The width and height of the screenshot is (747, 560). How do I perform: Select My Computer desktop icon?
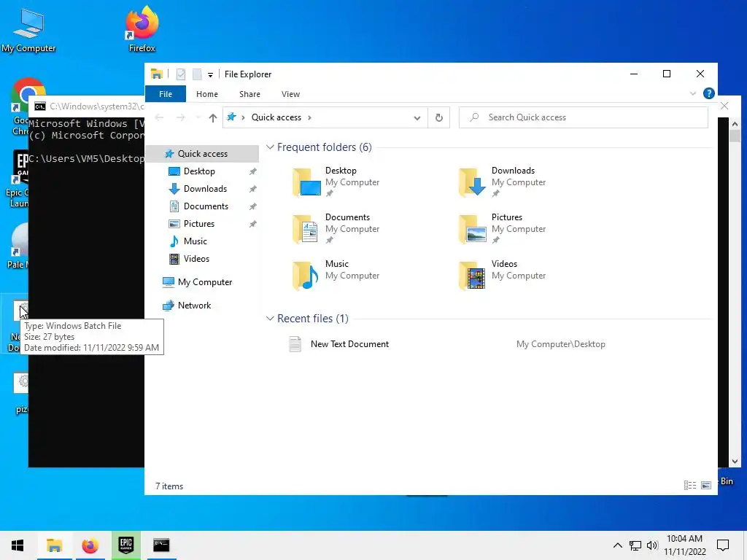point(28,31)
